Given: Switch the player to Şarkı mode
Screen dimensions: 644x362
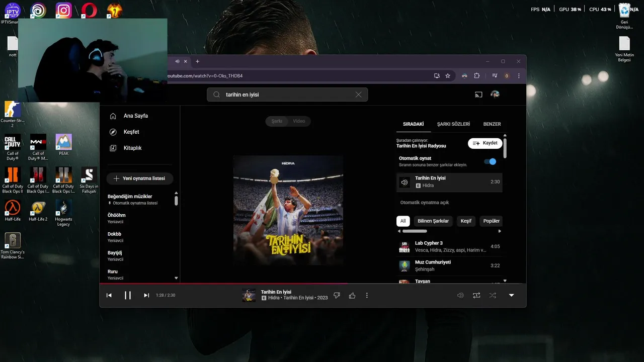Looking at the screenshot, I should tap(277, 121).
